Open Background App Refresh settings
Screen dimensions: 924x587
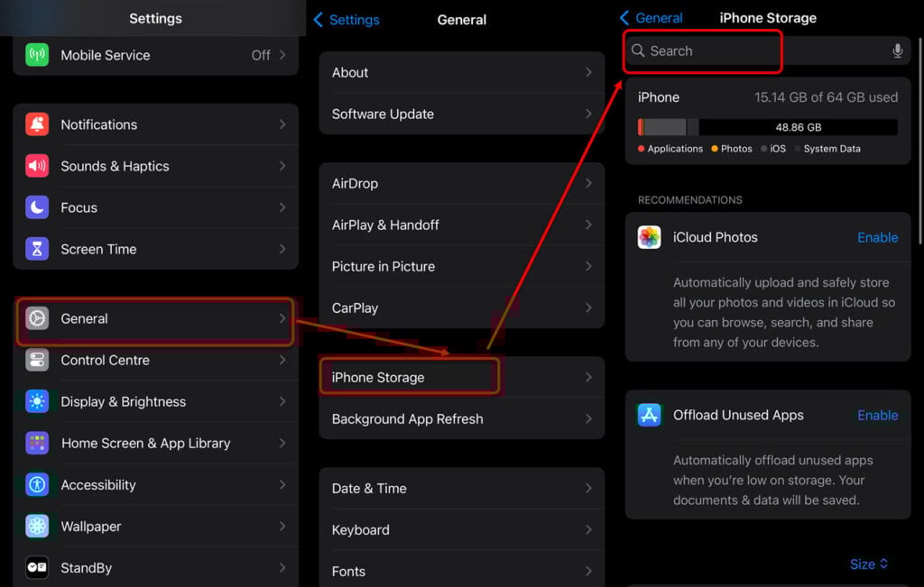point(462,418)
